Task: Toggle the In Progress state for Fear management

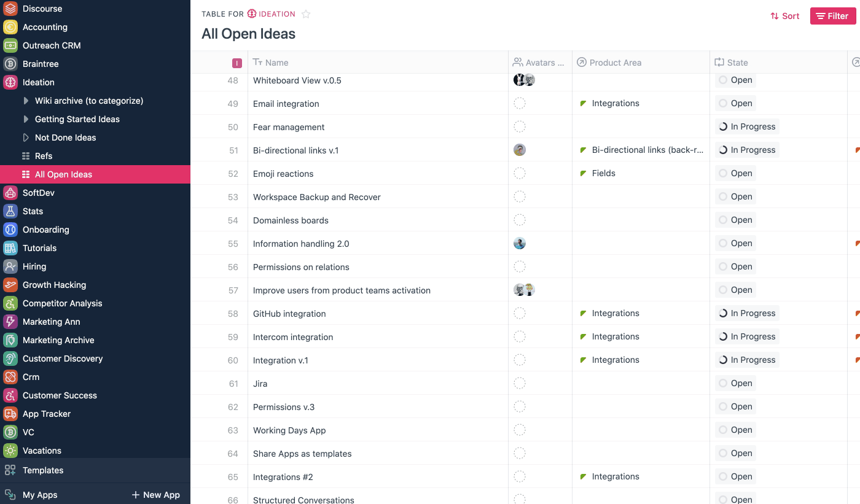Action: pyautogui.click(x=747, y=127)
